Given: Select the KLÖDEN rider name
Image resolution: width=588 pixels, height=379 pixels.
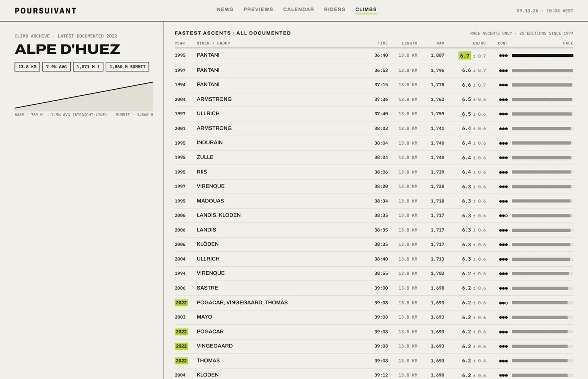Looking at the screenshot, I should 208,244.
